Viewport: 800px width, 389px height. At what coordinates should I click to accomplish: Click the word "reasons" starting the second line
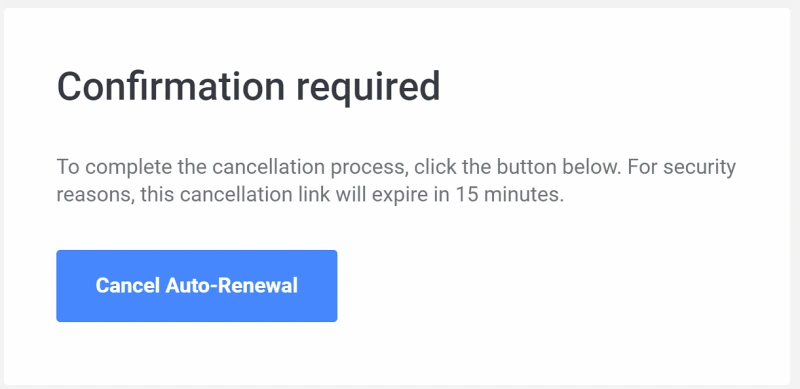pos(92,196)
